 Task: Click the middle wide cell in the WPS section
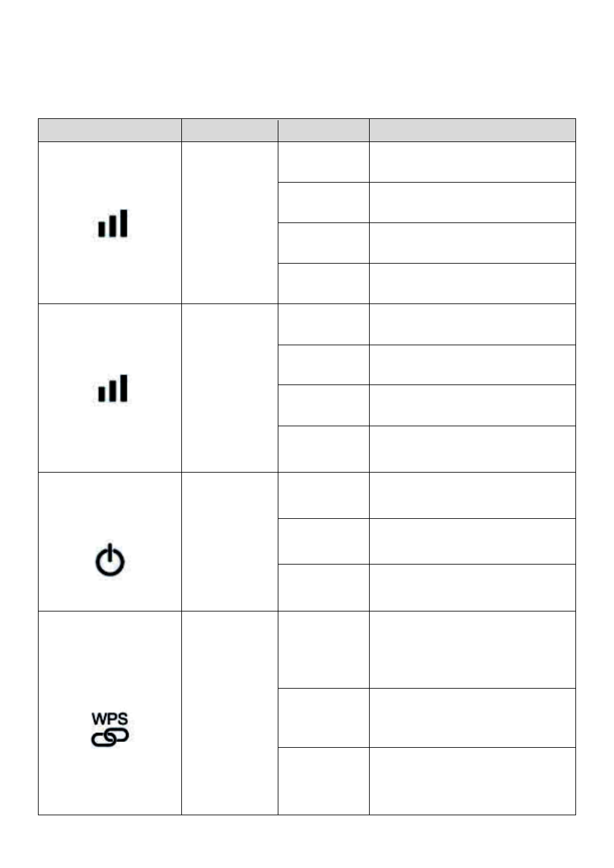point(473,718)
